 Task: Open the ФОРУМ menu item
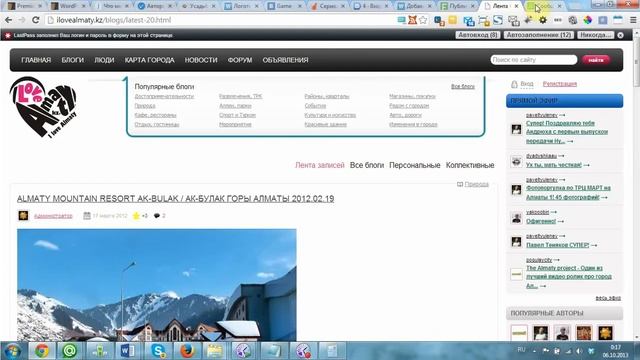point(240,60)
